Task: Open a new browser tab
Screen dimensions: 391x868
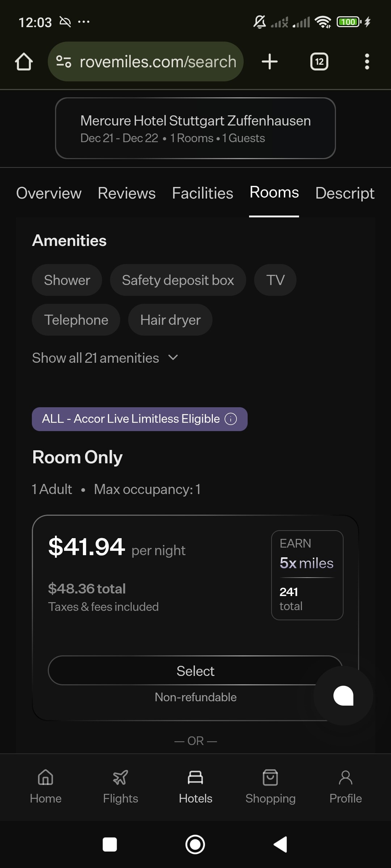Action: point(270,61)
